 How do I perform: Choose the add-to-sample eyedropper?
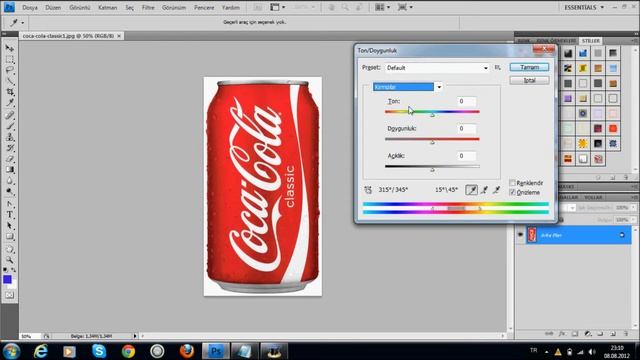484,190
